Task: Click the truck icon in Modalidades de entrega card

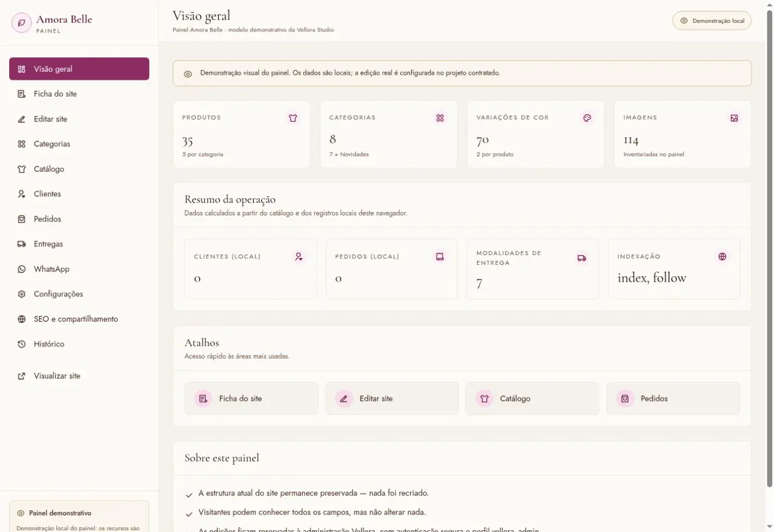Action: 582,258
